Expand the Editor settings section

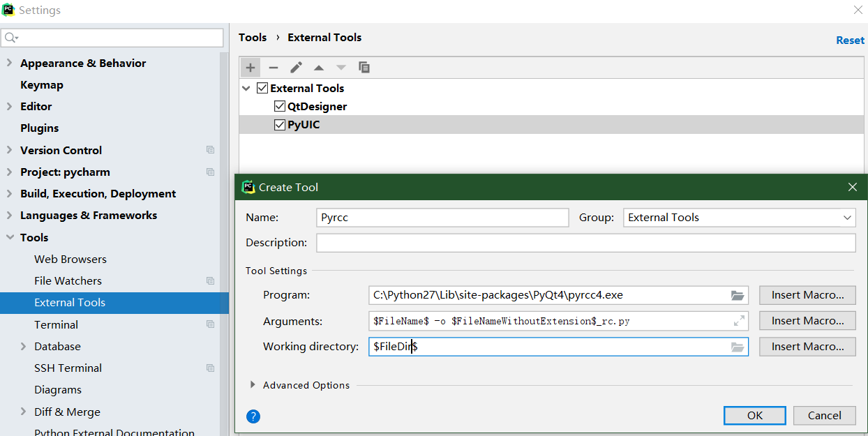tap(9, 106)
